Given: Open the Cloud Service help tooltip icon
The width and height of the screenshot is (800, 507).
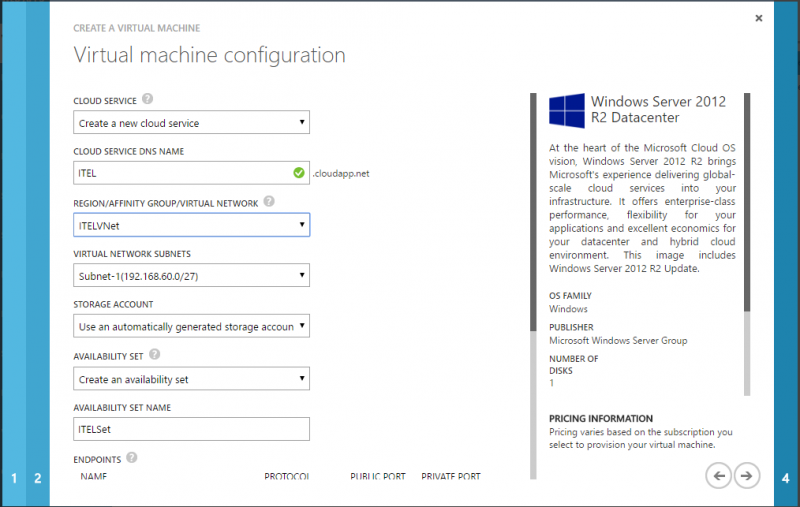Looking at the screenshot, I should click(x=147, y=99).
